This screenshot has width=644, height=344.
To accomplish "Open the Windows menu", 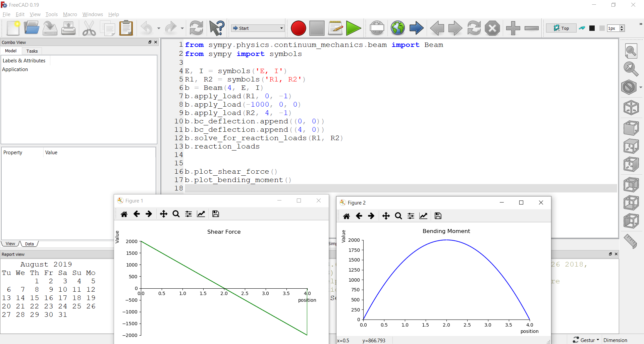I will coord(93,14).
